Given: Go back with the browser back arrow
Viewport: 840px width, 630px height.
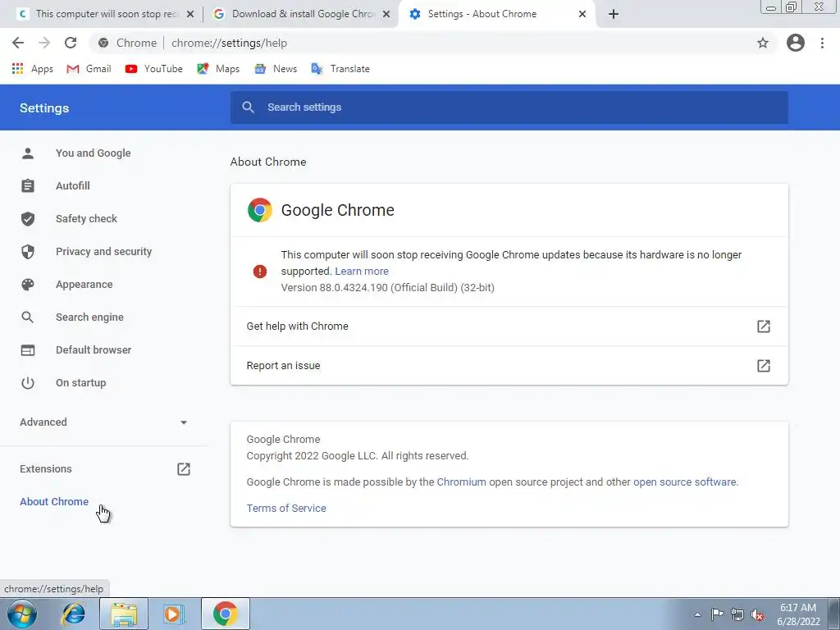Looking at the screenshot, I should [18, 43].
